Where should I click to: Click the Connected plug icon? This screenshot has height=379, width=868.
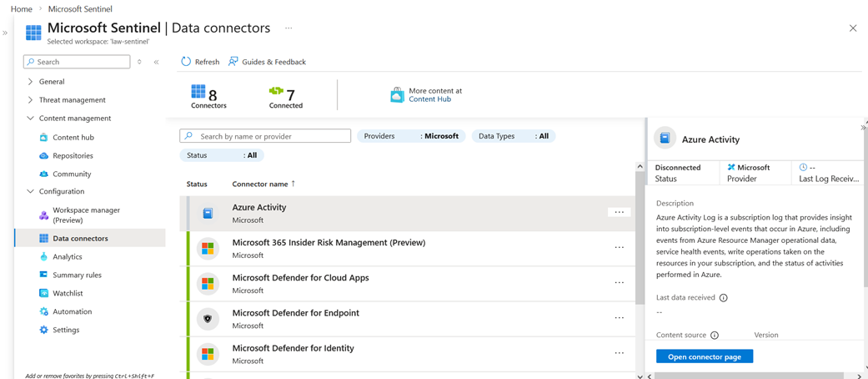pos(276,91)
